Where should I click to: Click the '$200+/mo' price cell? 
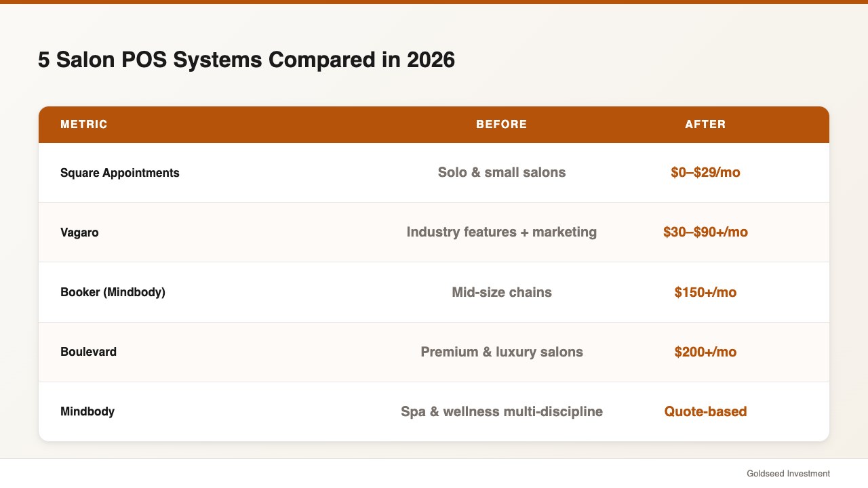click(x=705, y=352)
